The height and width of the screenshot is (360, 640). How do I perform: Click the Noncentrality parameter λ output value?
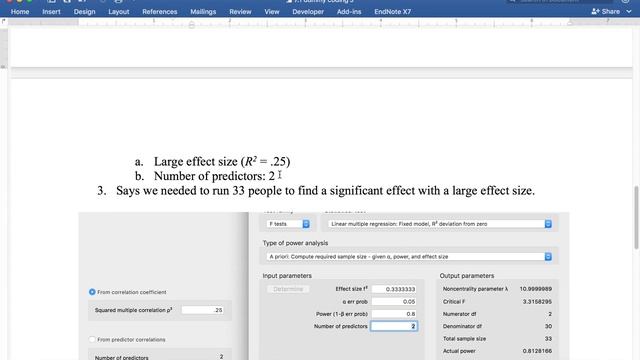pyautogui.click(x=536, y=289)
